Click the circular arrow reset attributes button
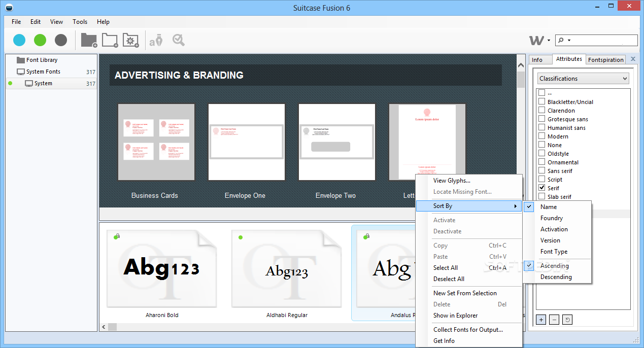 coord(568,320)
